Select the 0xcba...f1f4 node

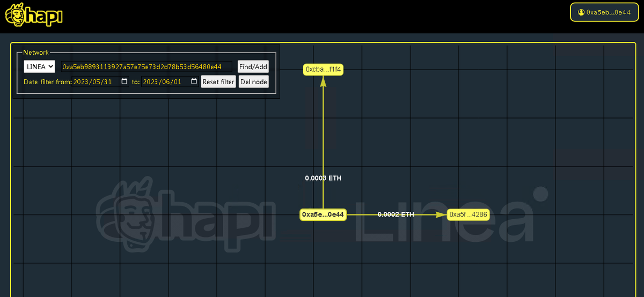323,70
